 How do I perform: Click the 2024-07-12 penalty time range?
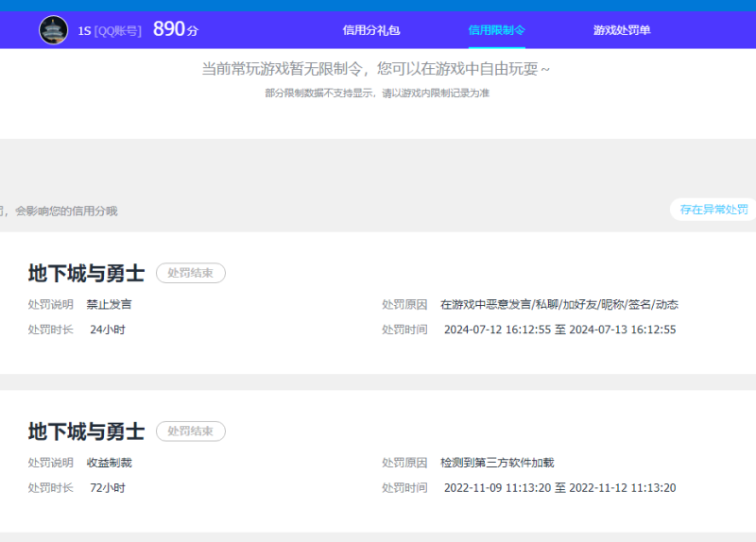tap(559, 330)
